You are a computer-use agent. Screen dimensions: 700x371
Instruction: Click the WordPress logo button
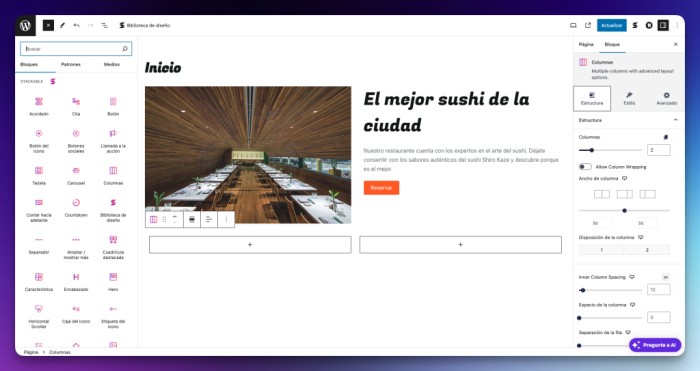(x=25, y=25)
